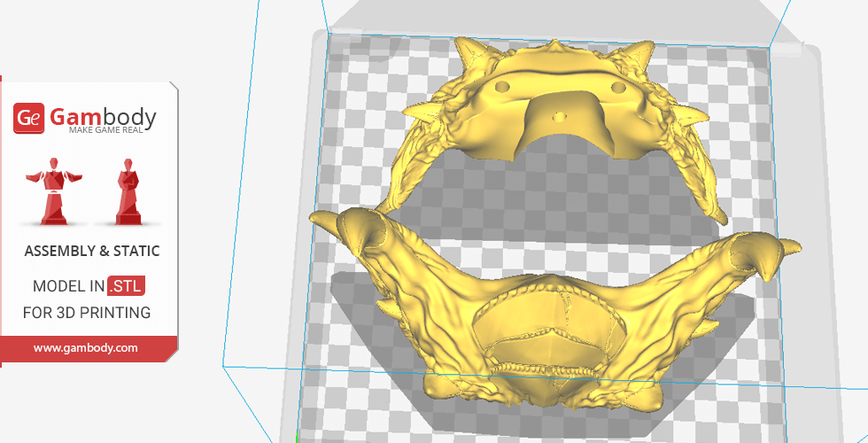Click the red figure with outstretched arms
Screen dimensions: 868x443
pyautogui.click(x=54, y=191)
